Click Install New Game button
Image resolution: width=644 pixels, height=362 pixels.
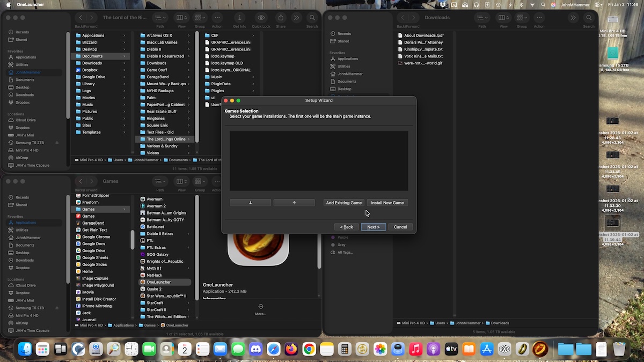[387, 203]
